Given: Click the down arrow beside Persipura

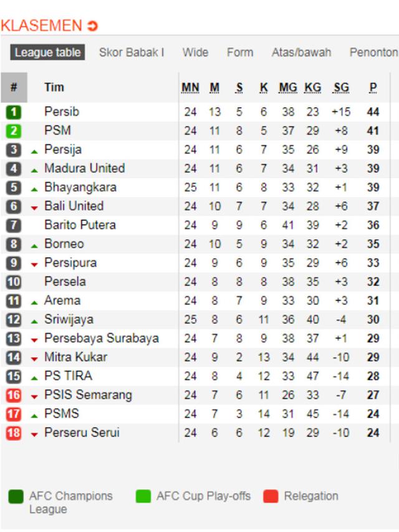Looking at the screenshot, I should coord(35,263).
